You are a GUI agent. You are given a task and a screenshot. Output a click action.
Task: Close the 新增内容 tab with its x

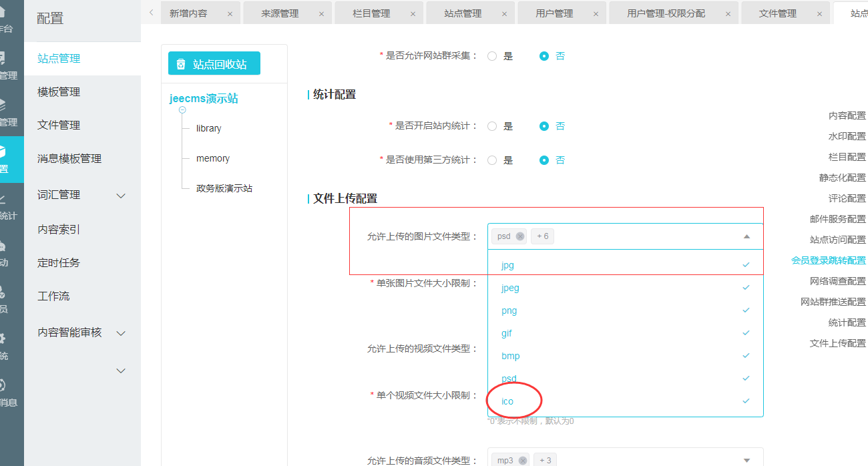(230, 13)
